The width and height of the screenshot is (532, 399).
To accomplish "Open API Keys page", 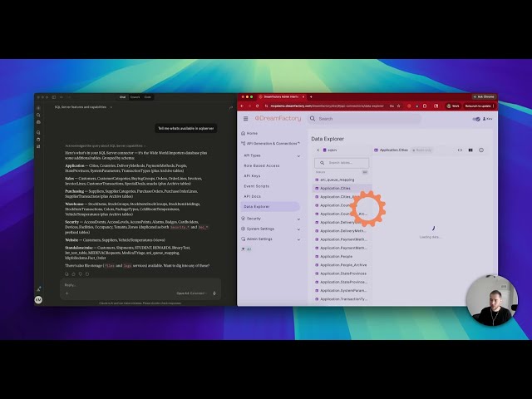I will [x=252, y=176].
